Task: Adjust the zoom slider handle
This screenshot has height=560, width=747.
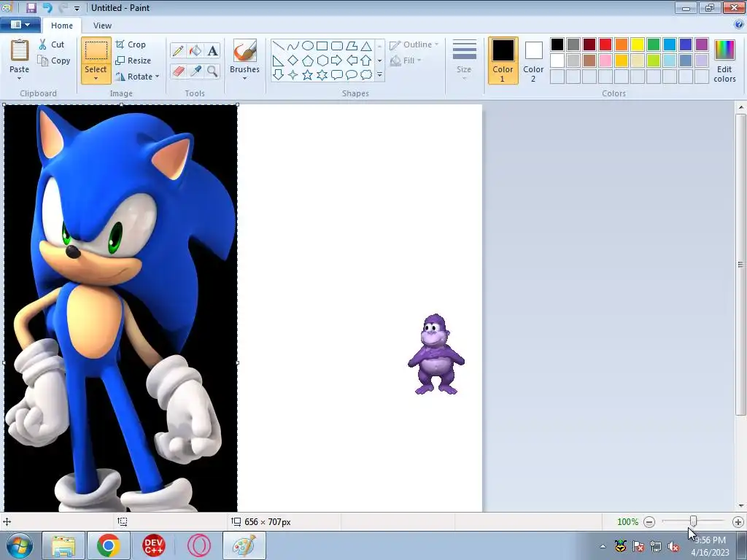Action: [x=693, y=521]
